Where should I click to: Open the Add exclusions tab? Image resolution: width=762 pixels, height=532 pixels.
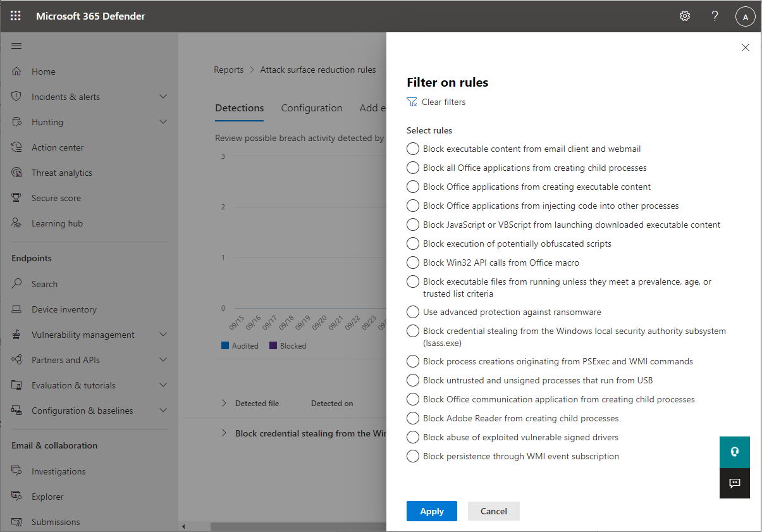click(372, 108)
